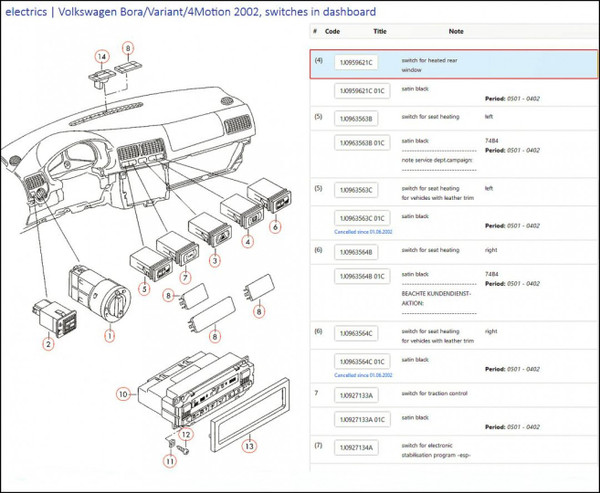The height and width of the screenshot is (493, 600).
Task: Click callout number 13 near the frame
Action: click(250, 446)
